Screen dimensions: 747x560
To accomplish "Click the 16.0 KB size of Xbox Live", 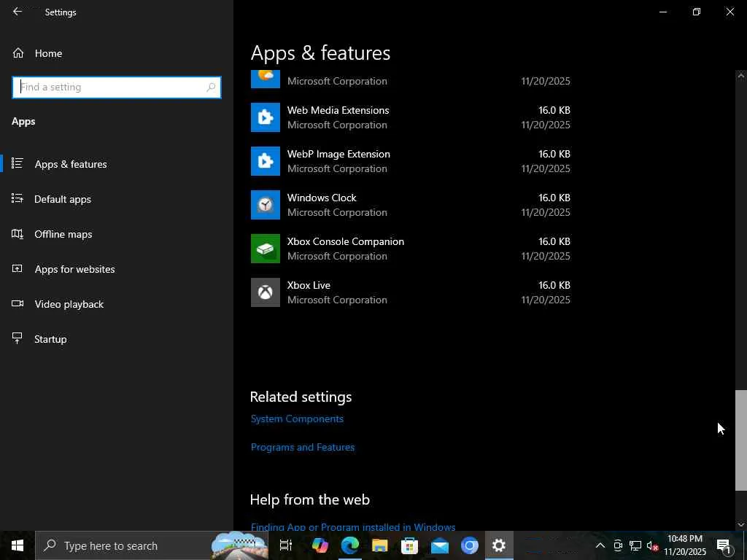I will pos(554,285).
